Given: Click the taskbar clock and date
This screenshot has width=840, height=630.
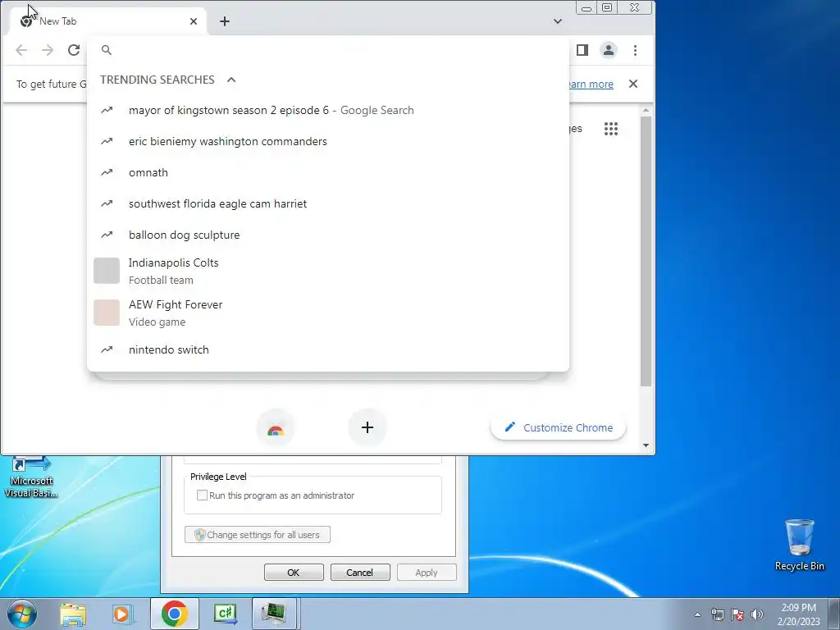Looking at the screenshot, I should coord(798,614).
